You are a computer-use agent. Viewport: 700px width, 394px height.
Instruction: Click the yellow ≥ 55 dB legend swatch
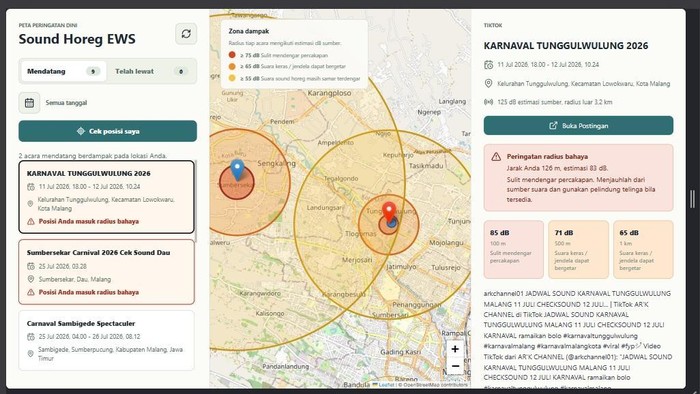tap(232, 78)
